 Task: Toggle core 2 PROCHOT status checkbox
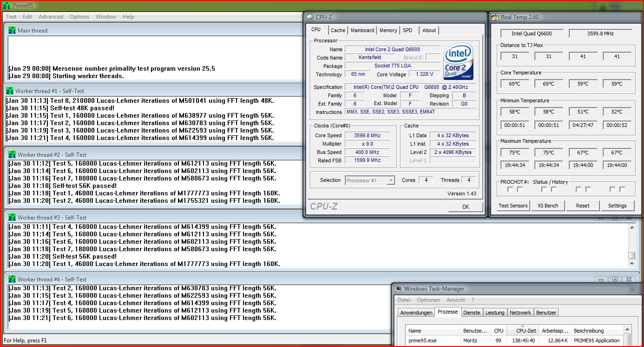click(x=544, y=189)
